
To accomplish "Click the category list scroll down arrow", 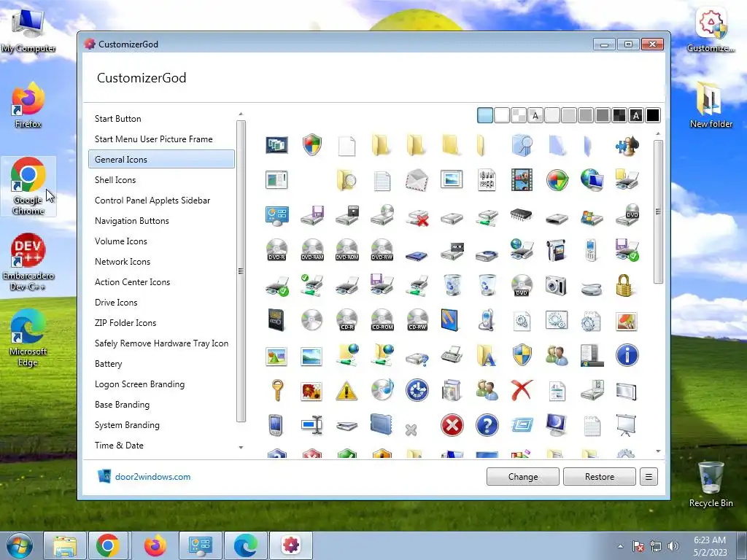I will coord(241,448).
